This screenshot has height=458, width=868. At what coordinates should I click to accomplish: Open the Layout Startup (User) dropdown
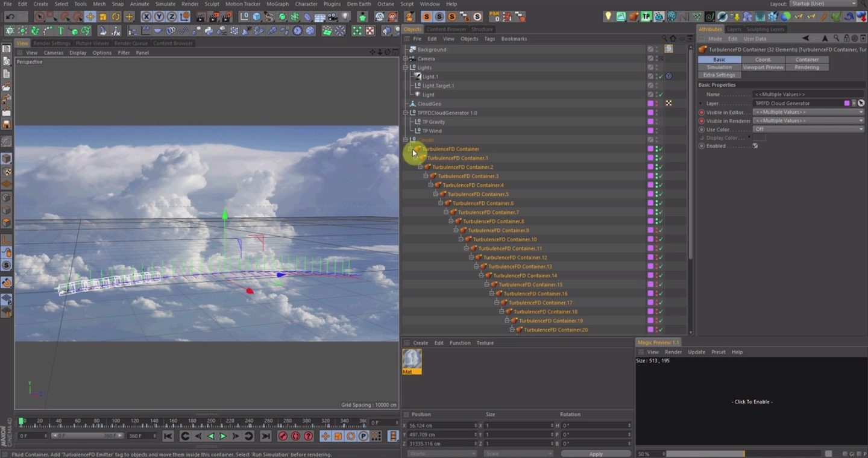coord(824,4)
